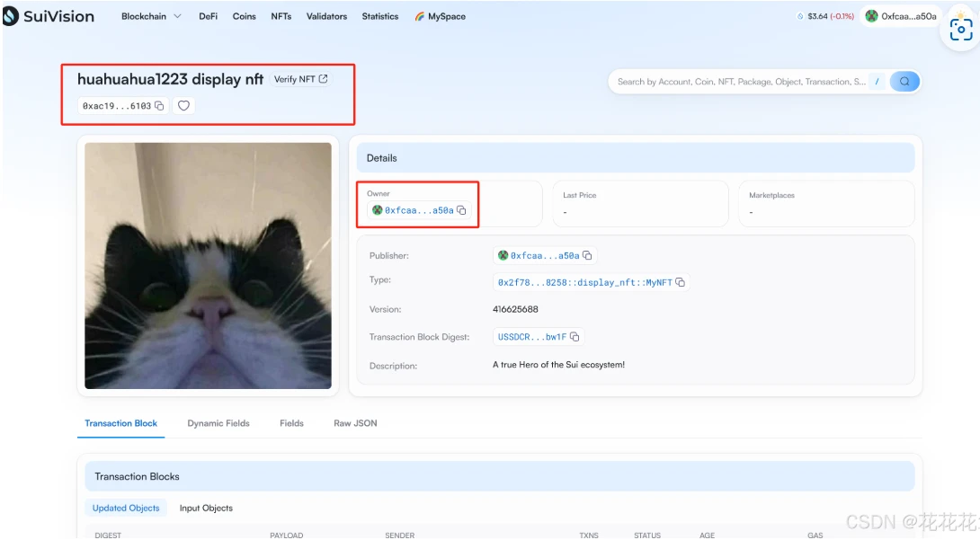
Task: Open the connected wallet 0xfcaa...a50a menu
Action: (900, 16)
